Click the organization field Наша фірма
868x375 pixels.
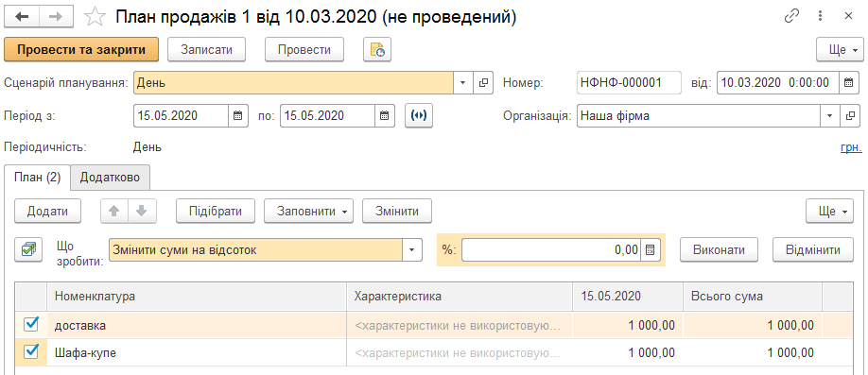tap(699, 116)
